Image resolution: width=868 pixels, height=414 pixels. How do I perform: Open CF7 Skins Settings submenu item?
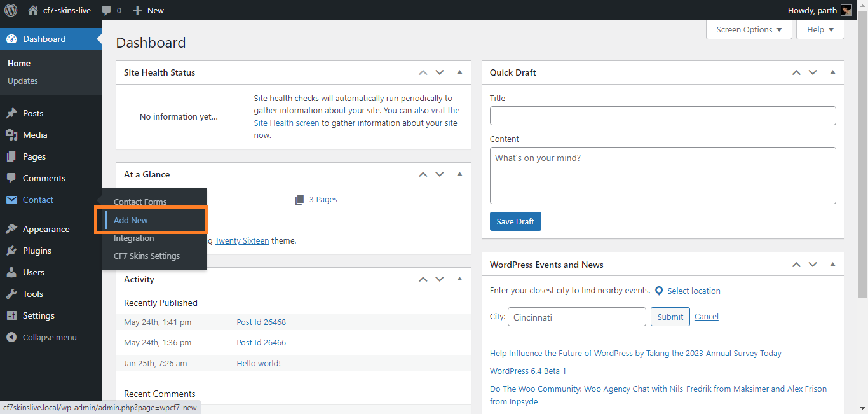147,256
